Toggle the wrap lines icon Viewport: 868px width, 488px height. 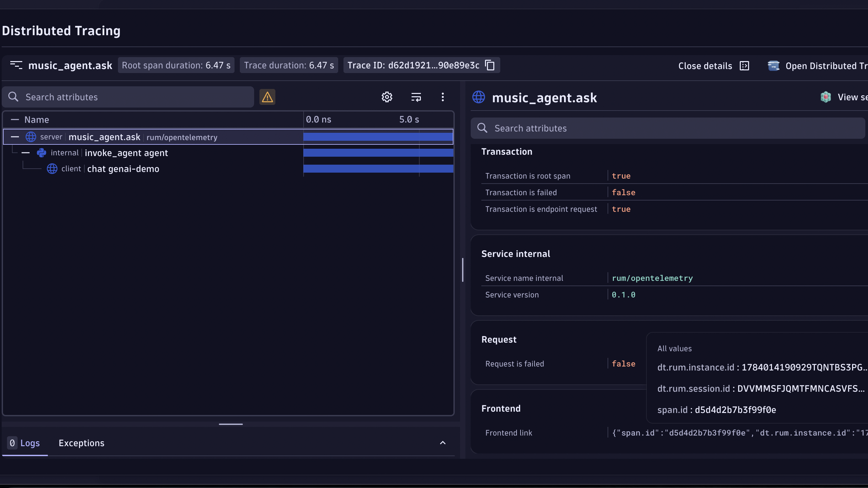pyautogui.click(x=416, y=97)
